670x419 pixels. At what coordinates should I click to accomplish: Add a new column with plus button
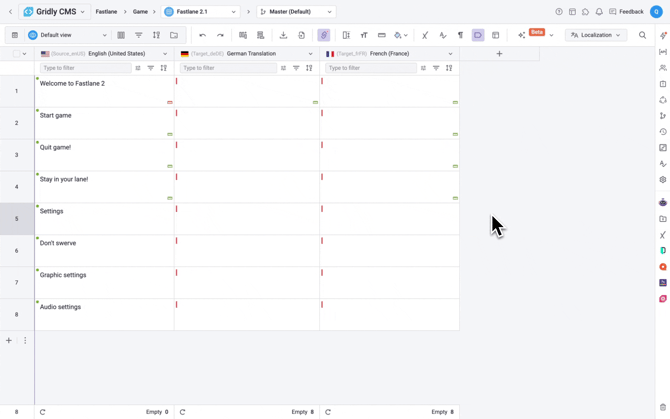pos(499,54)
